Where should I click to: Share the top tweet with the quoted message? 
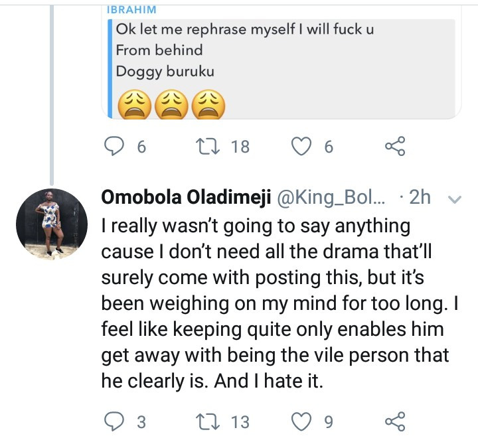(394, 147)
